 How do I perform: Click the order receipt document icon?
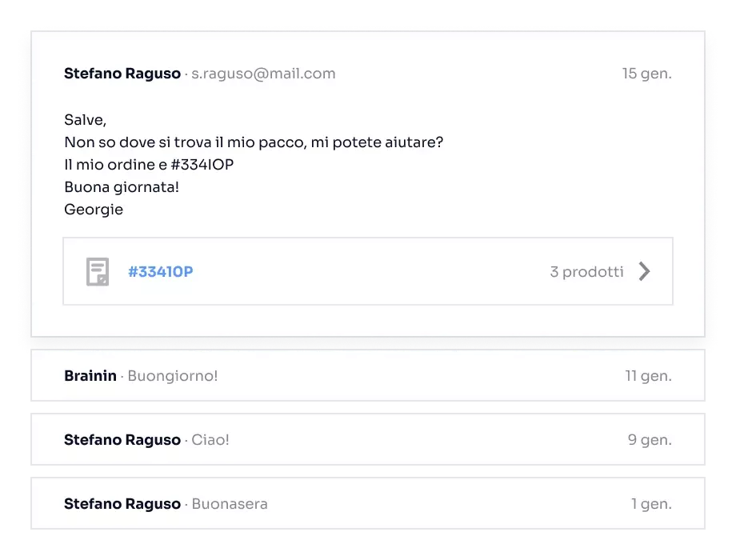click(98, 272)
